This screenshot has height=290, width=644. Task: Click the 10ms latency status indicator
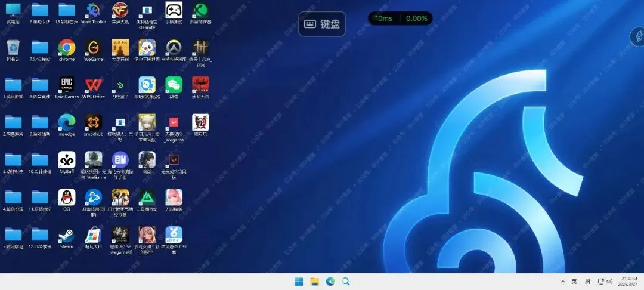coord(383,18)
